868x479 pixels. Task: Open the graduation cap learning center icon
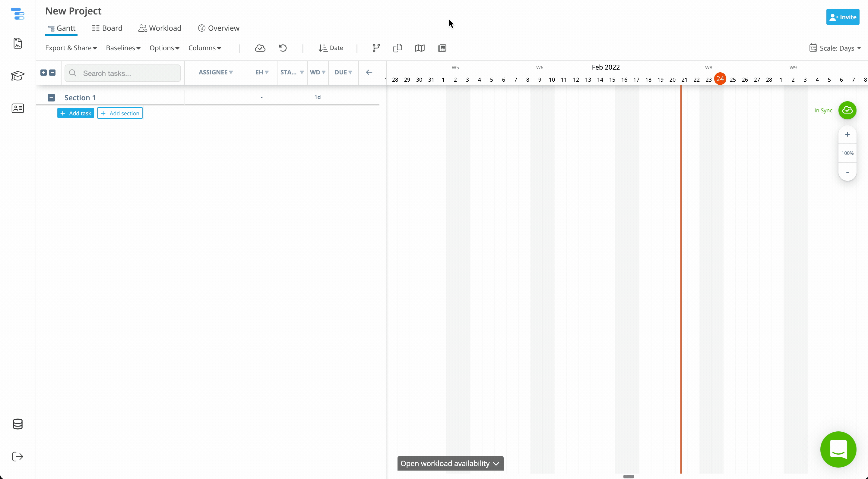pyautogui.click(x=17, y=76)
